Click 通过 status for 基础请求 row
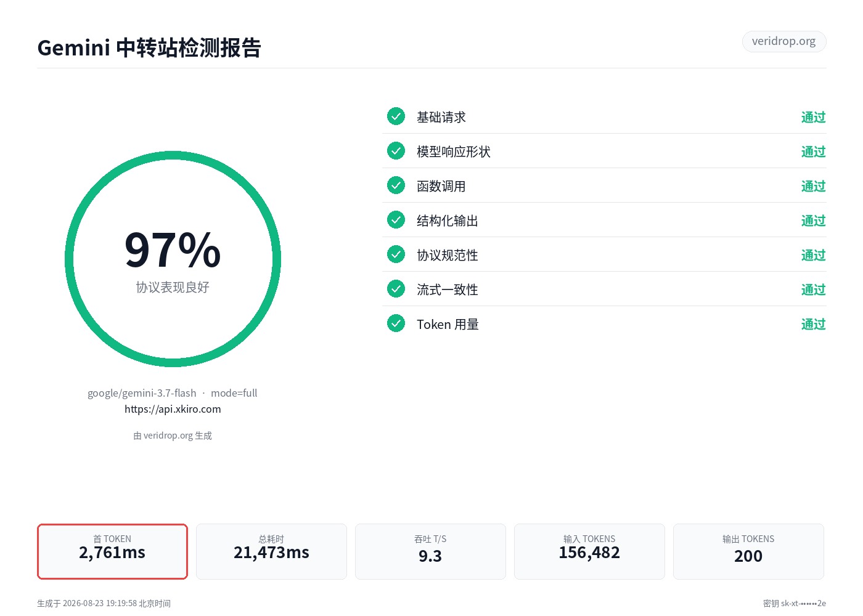The width and height of the screenshot is (863, 616). (813, 117)
